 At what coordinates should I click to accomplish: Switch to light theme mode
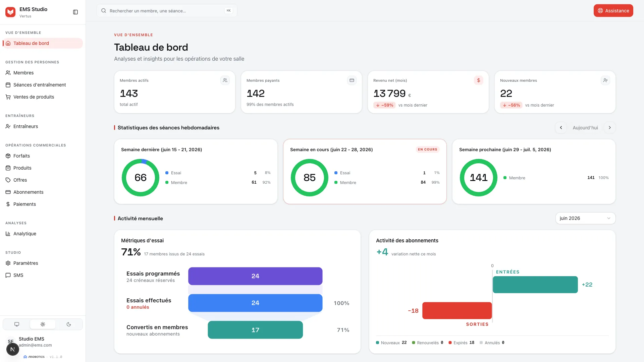43,324
